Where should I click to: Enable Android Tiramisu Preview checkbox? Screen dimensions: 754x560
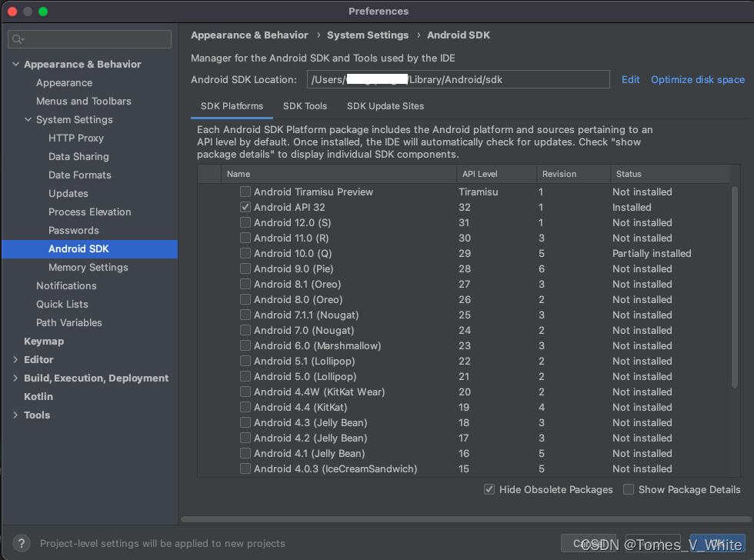pos(245,192)
